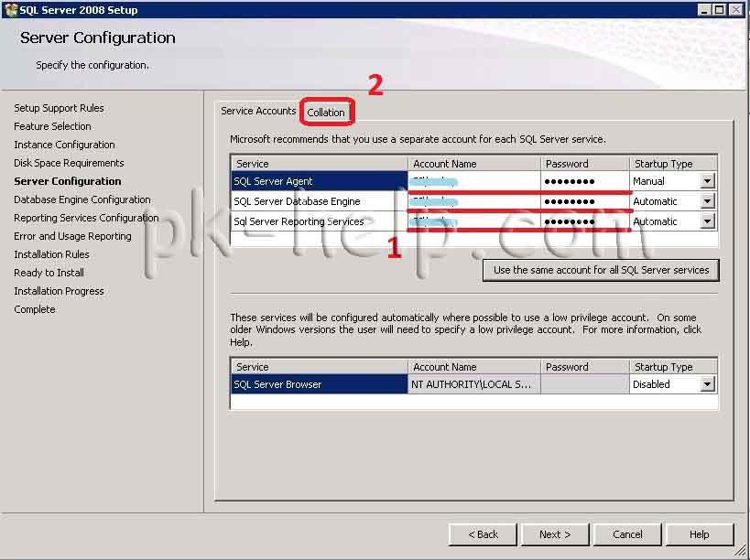This screenshot has width=750, height=560.
Task: Click the Database Engine Configuration step
Action: (82, 199)
